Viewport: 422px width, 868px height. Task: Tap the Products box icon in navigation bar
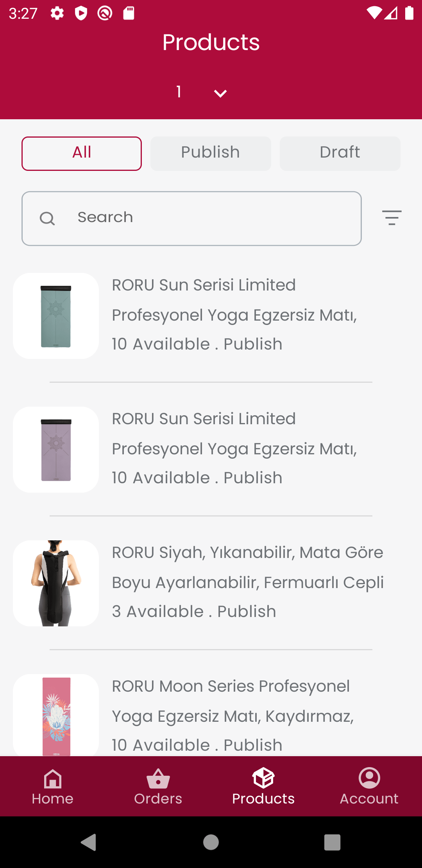tap(263, 778)
